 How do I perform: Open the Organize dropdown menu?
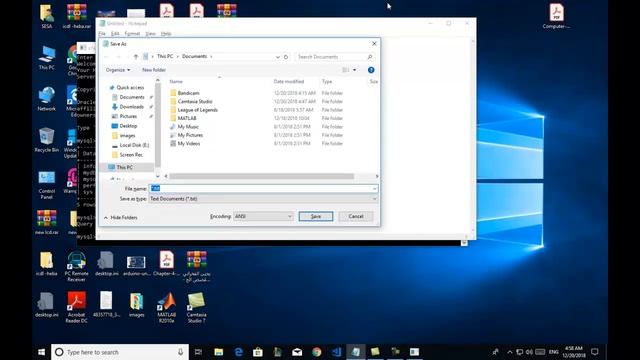[x=118, y=70]
